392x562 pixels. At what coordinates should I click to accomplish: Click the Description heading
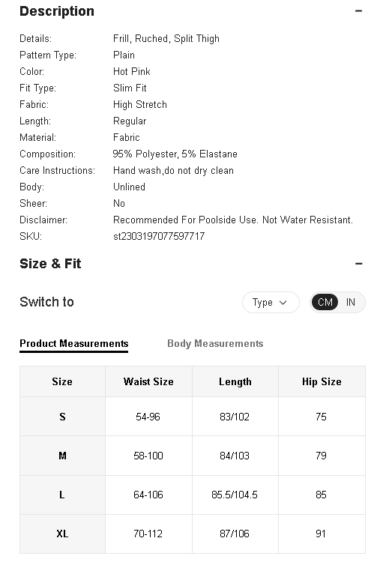click(57, 11)
